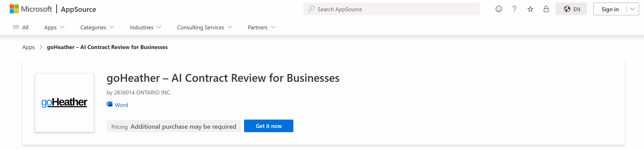Expand the Apps menu
This screenshot has height=150, width=644.
(54, 27)
